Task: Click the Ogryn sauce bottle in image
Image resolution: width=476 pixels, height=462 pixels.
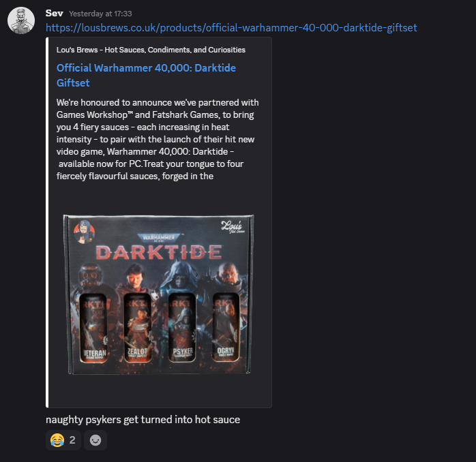Action: [226, 327]
